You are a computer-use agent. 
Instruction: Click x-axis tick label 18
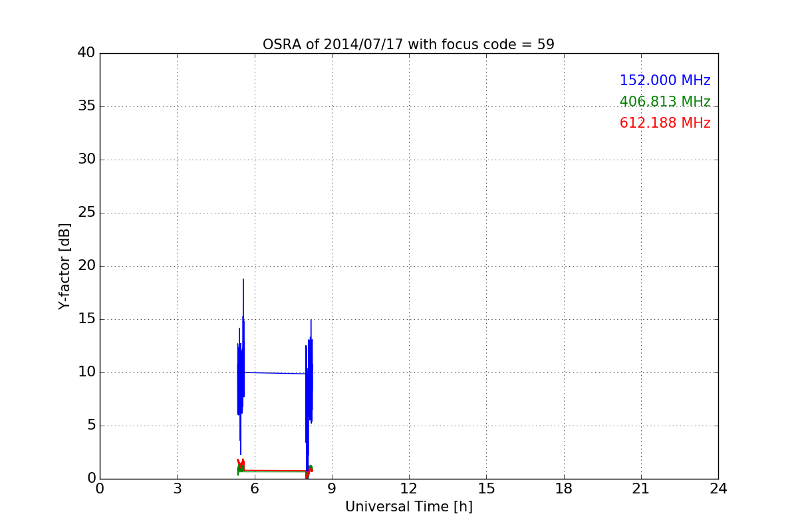[563, 489]
